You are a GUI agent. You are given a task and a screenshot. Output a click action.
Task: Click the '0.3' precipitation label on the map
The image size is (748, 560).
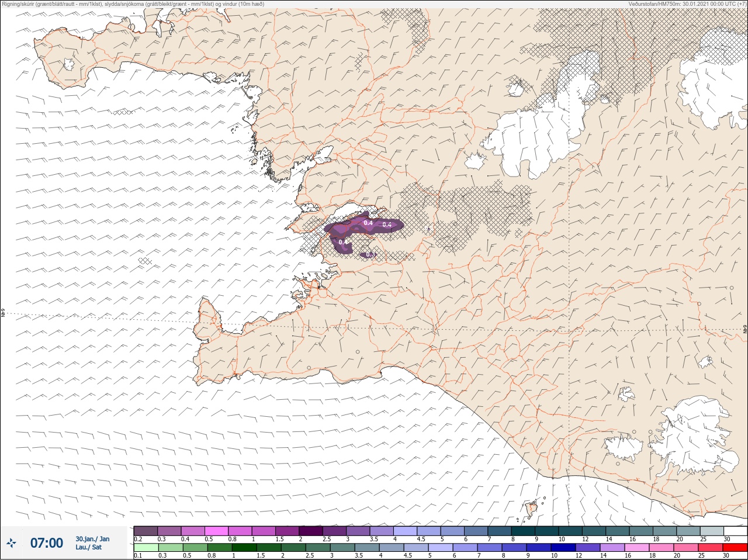[x=369, y=254]
